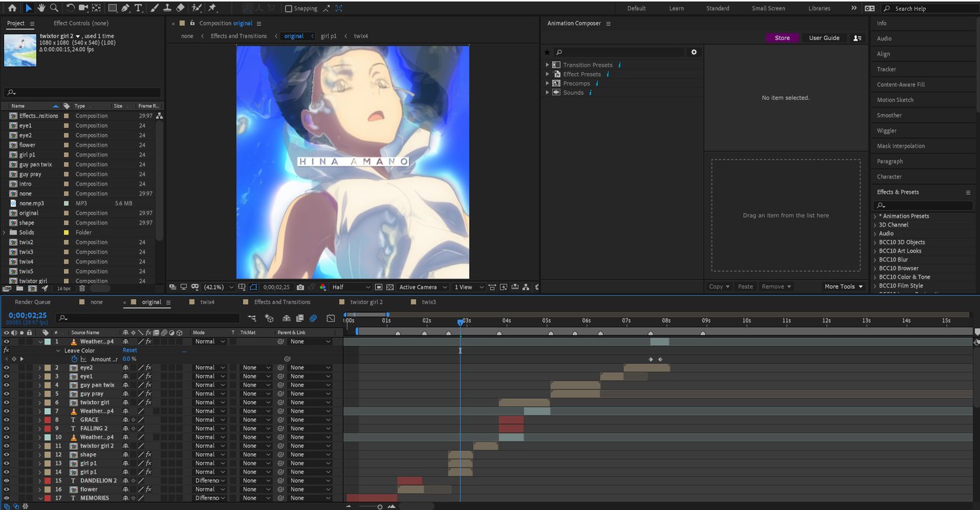Toggle stopwatch for Amount property
This screenshot has width=980, height=510.
[74, 359]
